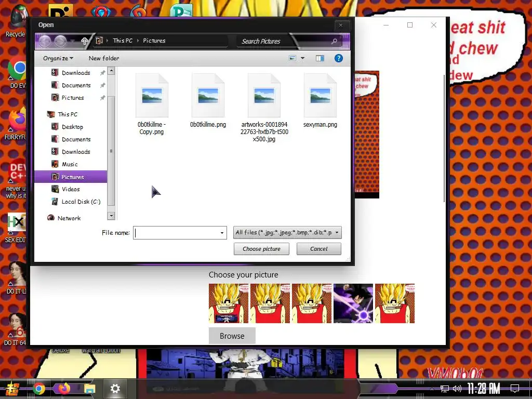This screenshot has height=399, width=532.
Task: Open the File name history dropdown
Action: pos(222,233)
